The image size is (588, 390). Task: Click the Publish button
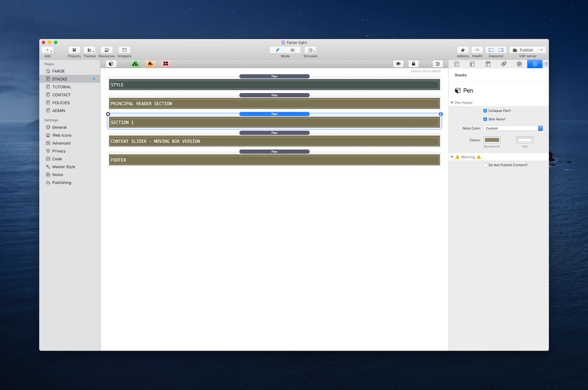click(523, 50)
